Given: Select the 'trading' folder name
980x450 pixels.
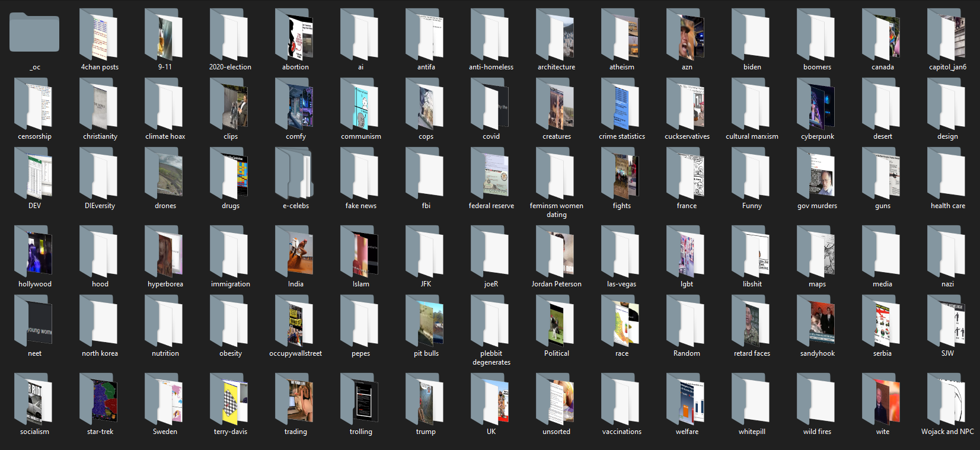Looking at the screenshot, I should (x=296, y=432).
